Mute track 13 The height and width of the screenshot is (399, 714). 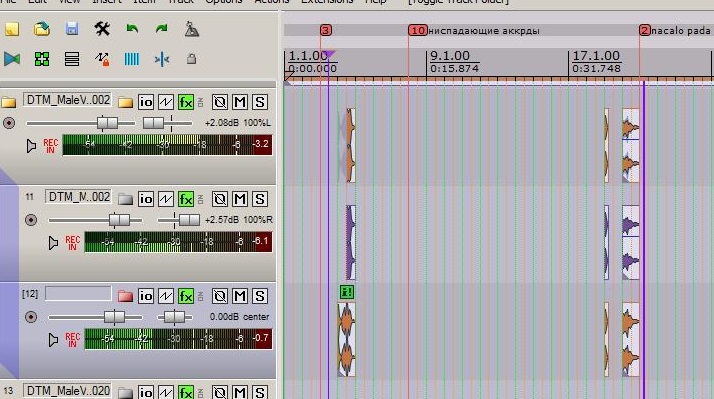pyautogui.click(x=240, y=392)
